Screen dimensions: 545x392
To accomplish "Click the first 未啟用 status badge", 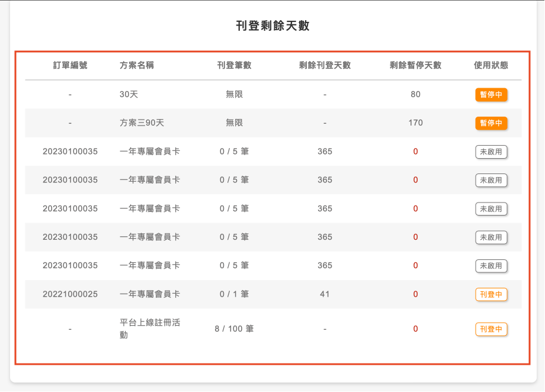I will 491,152.
